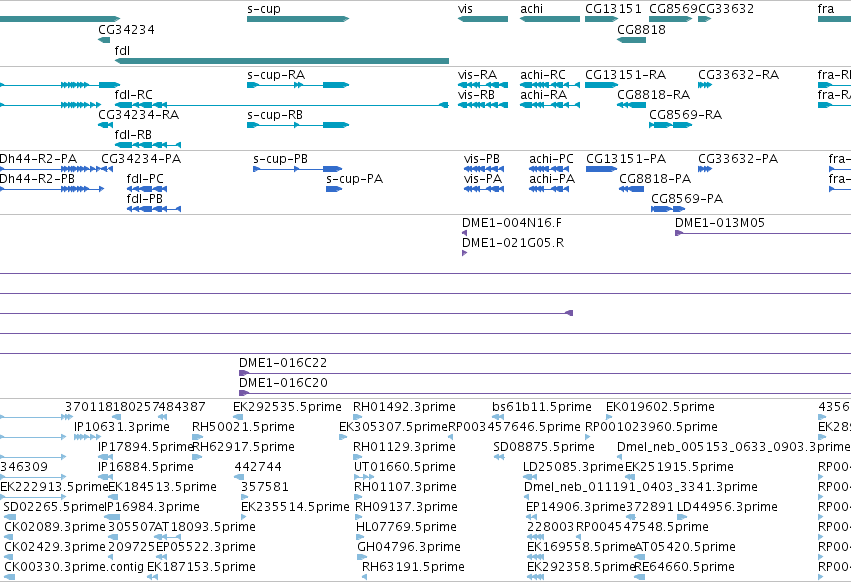Select the achi gene arrow
851x582 pixels.
pyautogui.click(x=550, y=19)
